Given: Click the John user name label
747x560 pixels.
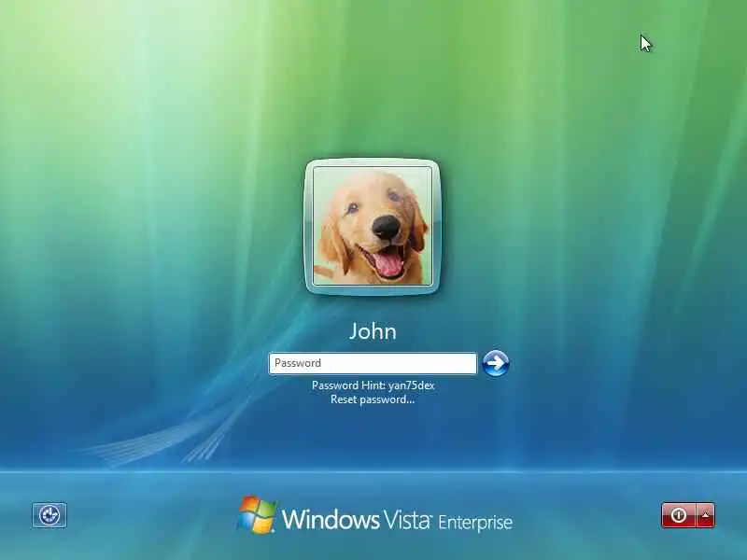Looking at the screenshot, I should point(373,331).
